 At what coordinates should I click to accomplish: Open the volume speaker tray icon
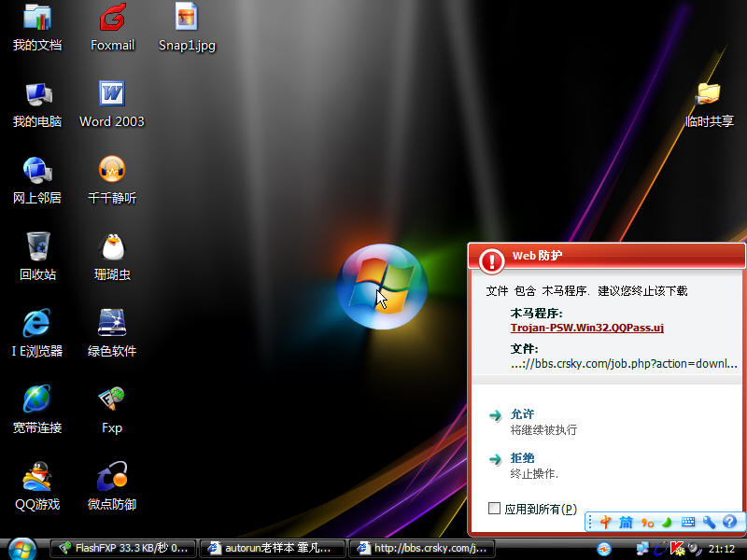[x=695, y=549]
